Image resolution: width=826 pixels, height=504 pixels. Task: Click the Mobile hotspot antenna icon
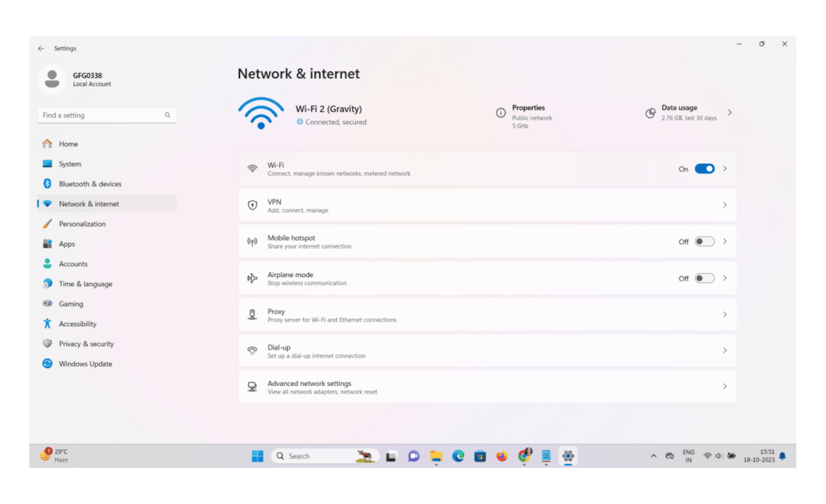(x=253, y=242)
